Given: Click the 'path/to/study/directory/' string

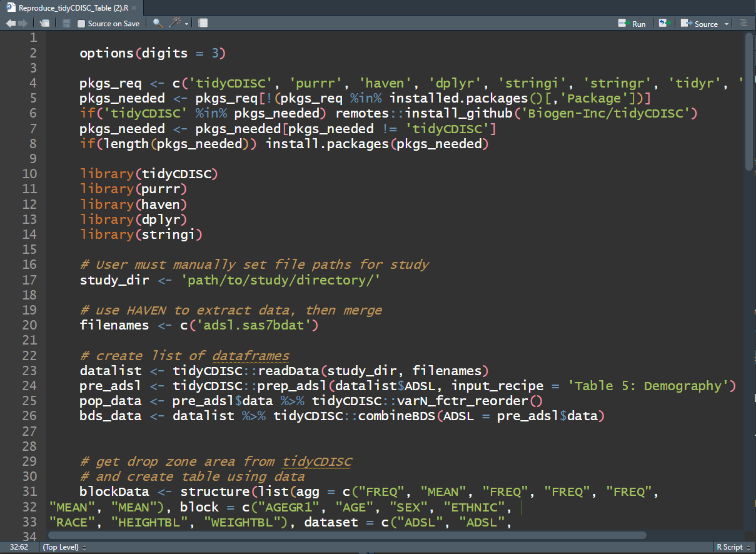Looking at the screenshot, I should [x=281, y=280].
